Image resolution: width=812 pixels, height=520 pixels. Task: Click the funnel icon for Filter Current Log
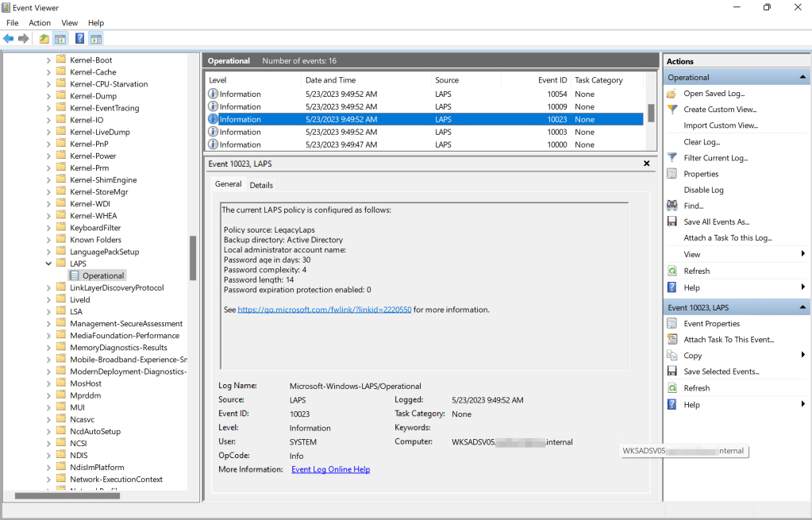[672, 158]
